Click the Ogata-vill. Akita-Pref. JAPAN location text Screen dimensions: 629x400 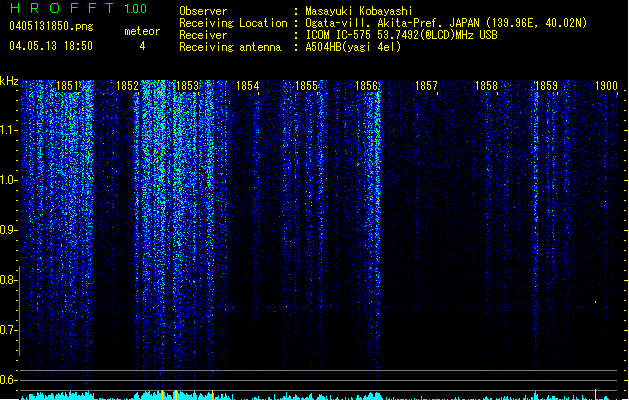(x=446, y=23)
